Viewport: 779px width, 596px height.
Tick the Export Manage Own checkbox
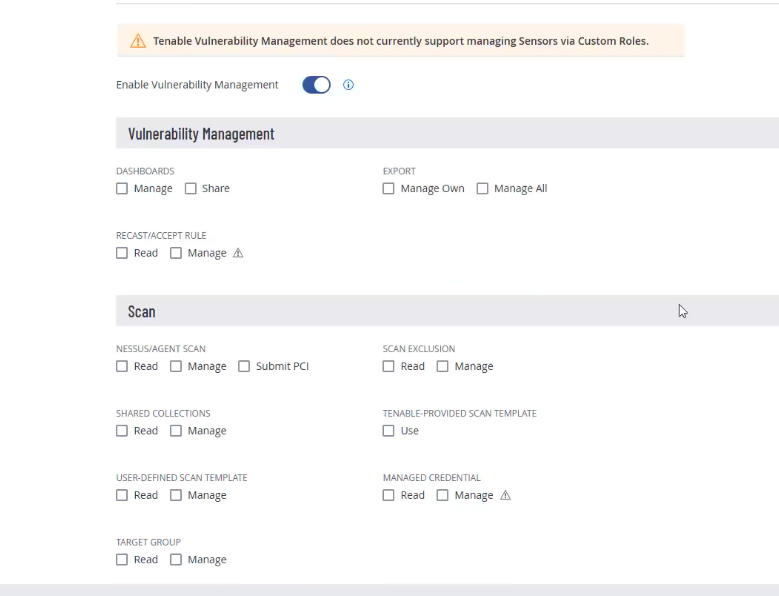click(389, 189)
